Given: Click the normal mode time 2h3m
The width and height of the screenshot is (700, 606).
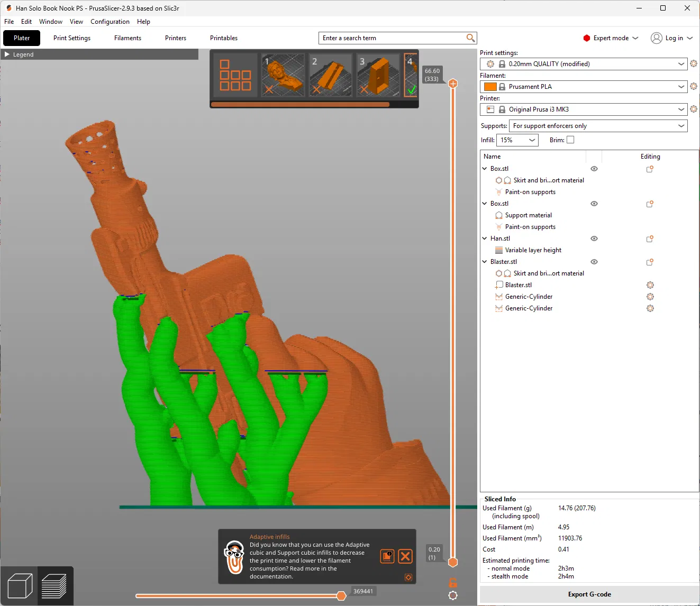Looking at the screenshot, I should 566,568.
